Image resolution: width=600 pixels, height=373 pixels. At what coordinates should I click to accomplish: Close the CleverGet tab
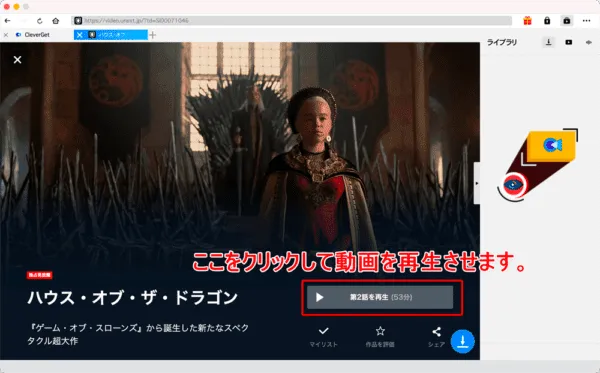[x=6, y=35]
